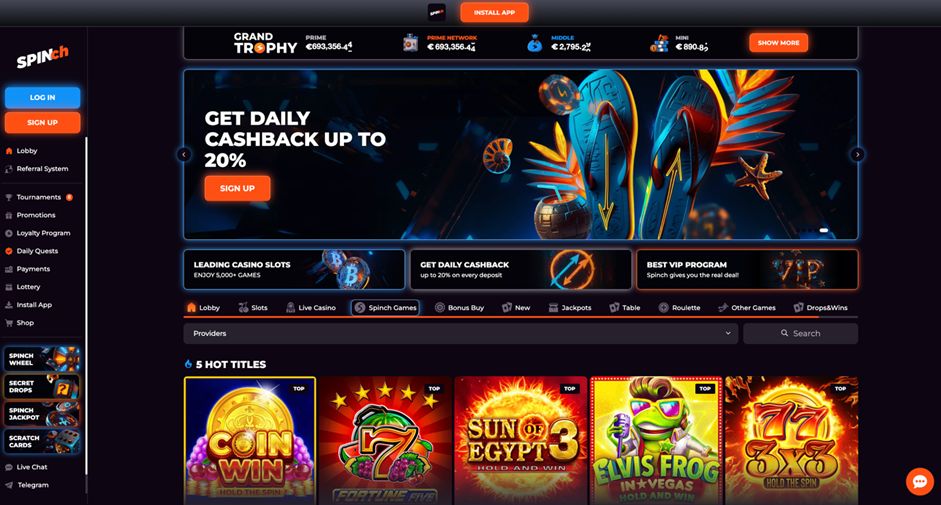Open the Spinch Wheel sidebar tile
The height and width of the screenshot is (505, 941).
[42, 359]
